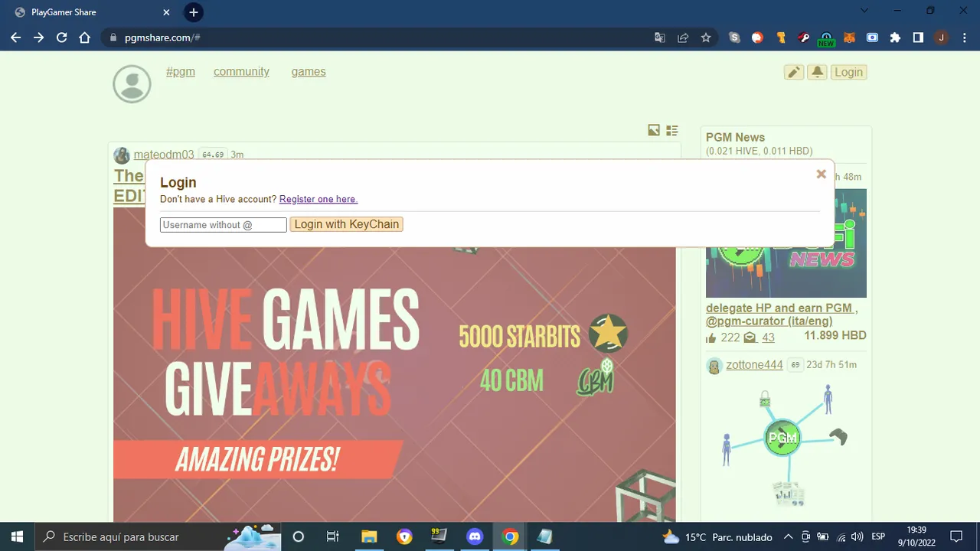
Task: Open the PGM network diagram thumbnail
Action: tap(786, 444)
